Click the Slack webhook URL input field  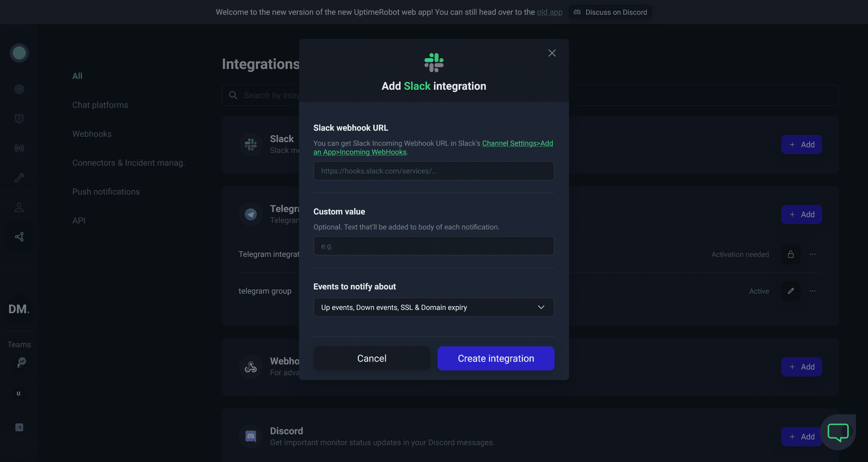tap(434, 171)
